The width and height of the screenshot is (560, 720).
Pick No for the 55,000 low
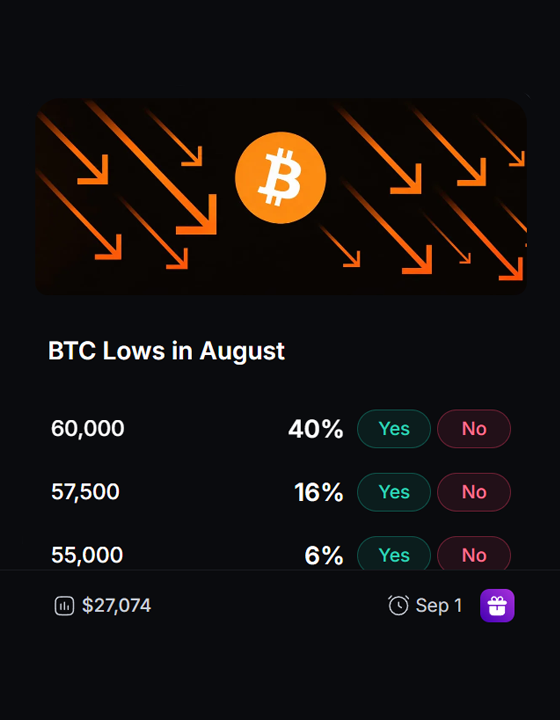coord(474,553)
